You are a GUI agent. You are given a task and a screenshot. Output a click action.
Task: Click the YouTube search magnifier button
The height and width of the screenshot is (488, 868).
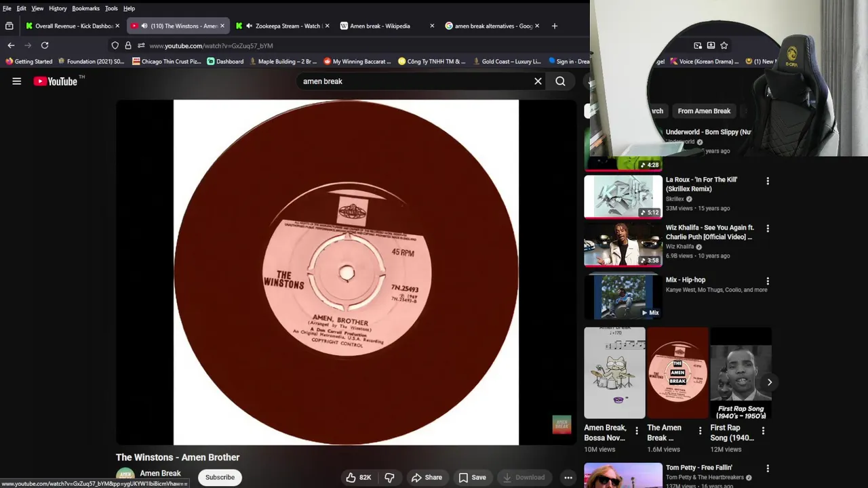click(x=560, y=81)
